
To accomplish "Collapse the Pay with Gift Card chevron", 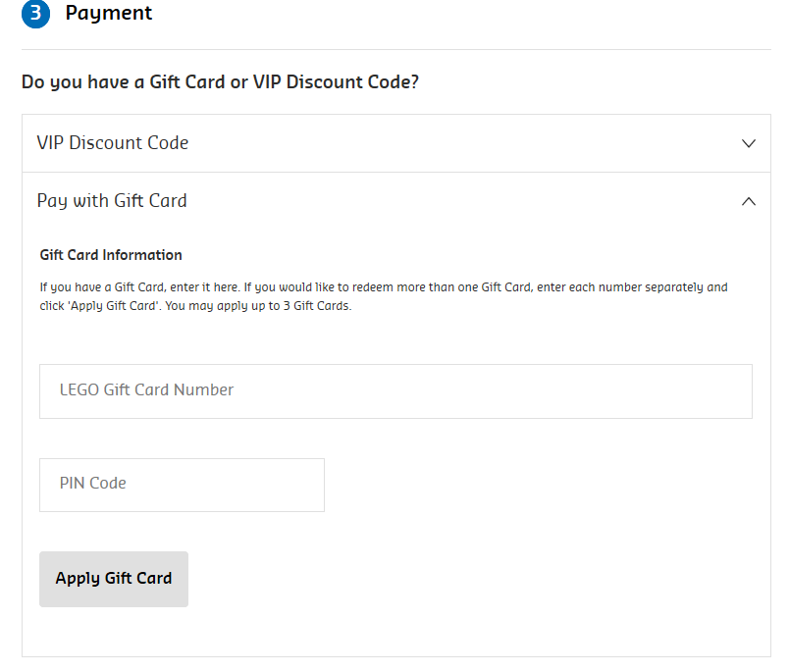I will click(749, 201).
